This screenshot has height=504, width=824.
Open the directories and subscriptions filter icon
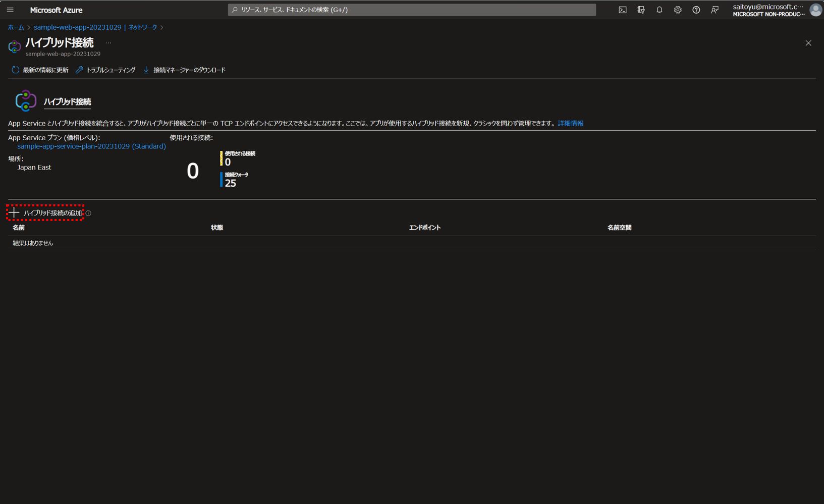pyautogui.click(x=641, y=10)
